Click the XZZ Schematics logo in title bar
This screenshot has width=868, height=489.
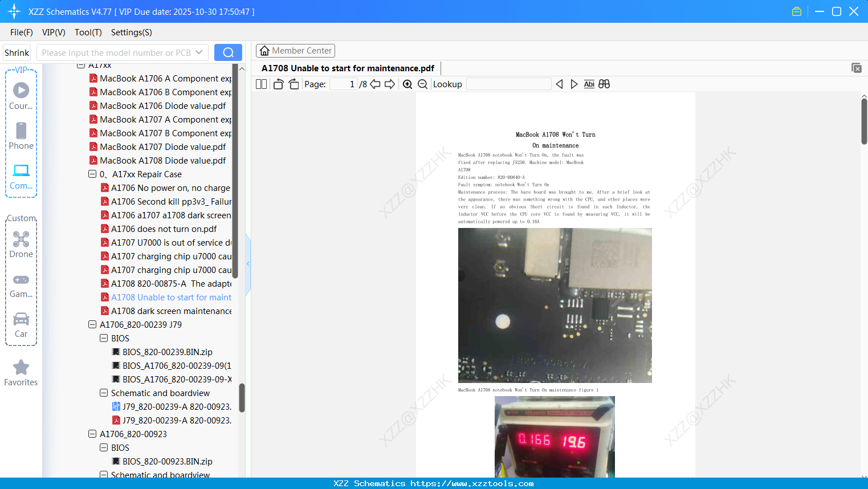click(14, 11)
